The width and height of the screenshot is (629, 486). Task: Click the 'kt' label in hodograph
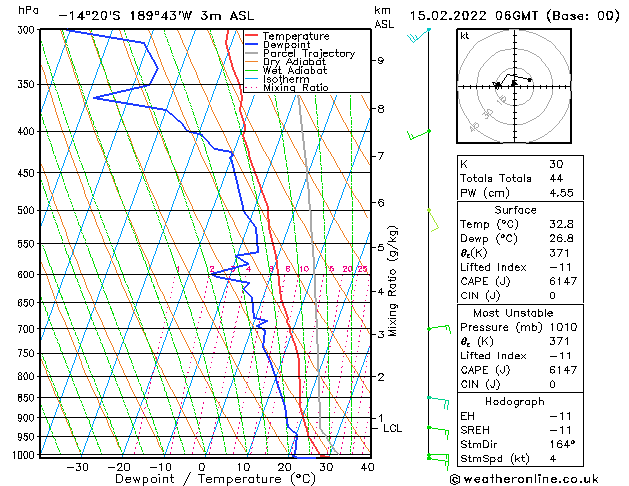[464, 35]
